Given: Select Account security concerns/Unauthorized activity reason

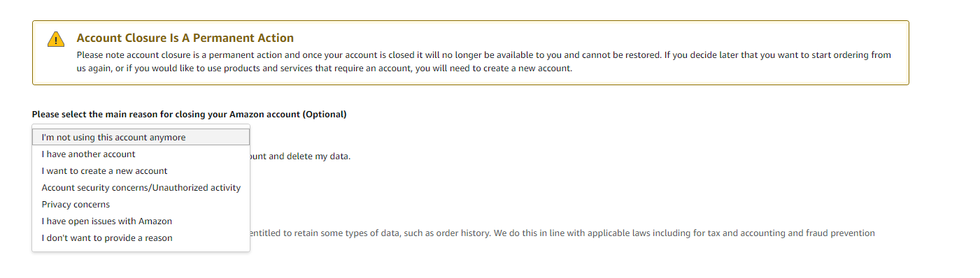Looking at the screenshot, I should [141, 188].
